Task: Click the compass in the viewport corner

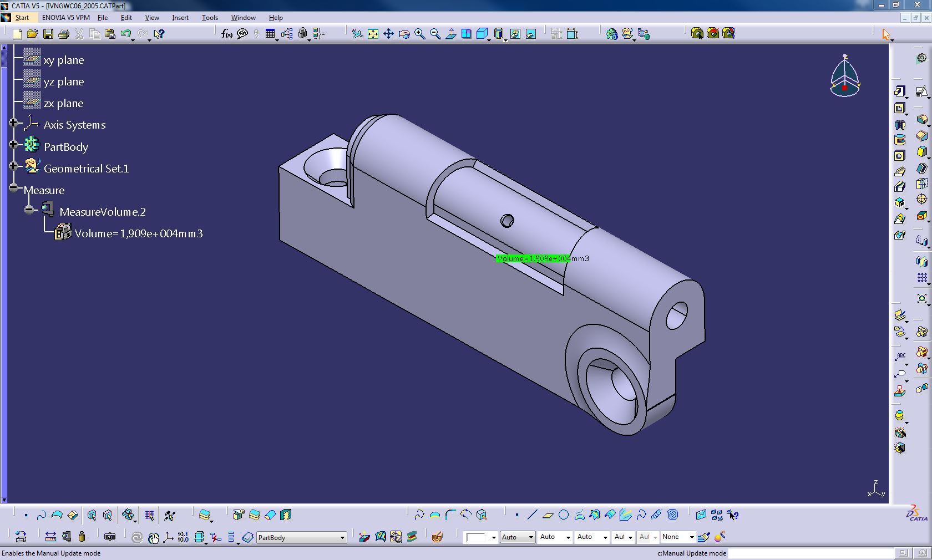Action: click(x=845, y=76)
